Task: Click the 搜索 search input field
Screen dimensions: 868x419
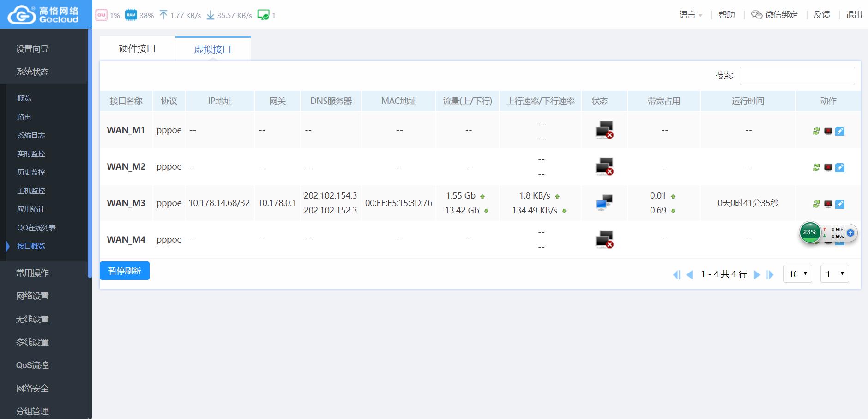Action: point(797,76)
